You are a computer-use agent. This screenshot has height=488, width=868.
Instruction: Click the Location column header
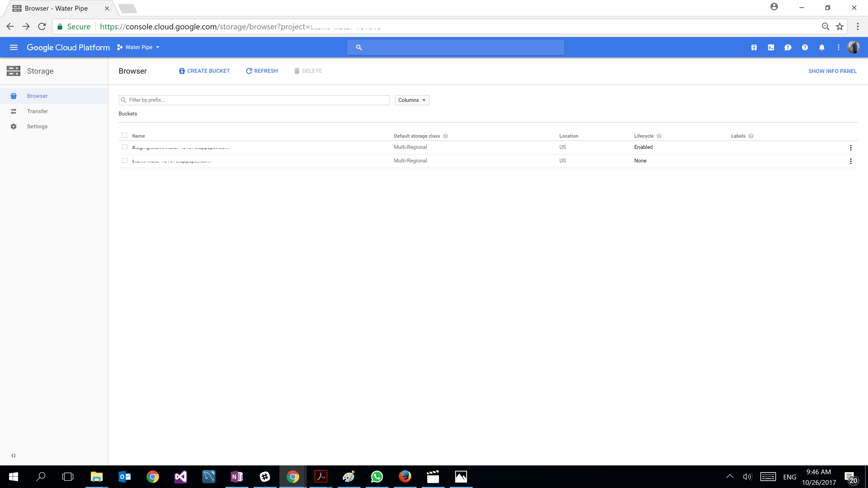point(569,136)
